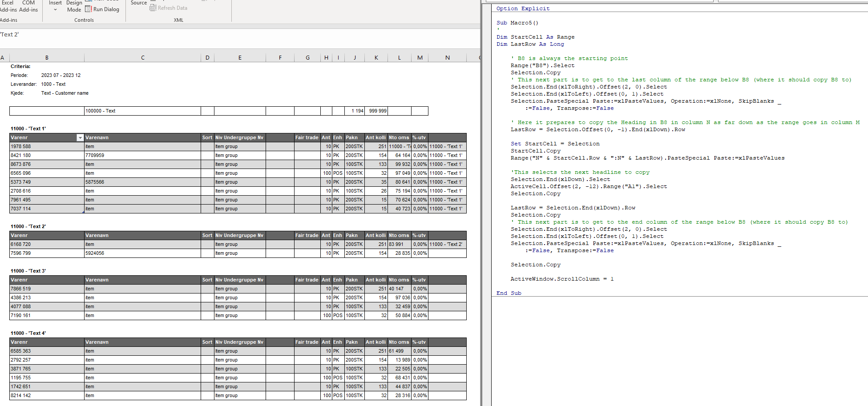868x406 pixels.
Task: Toggle Design Mode in the Controls group
Action: [x=74, y=6]
